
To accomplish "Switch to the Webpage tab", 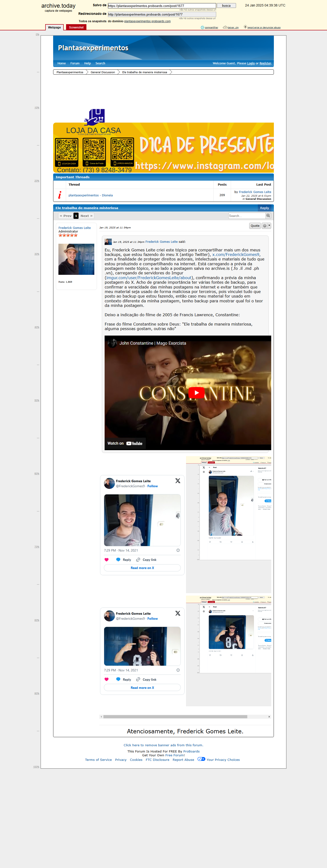I will click(54, 27).
